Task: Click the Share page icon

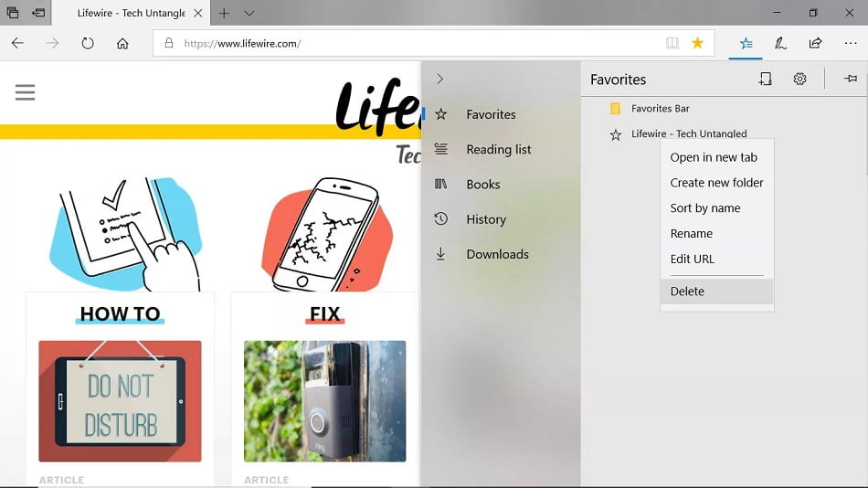Action: pyautogui.click(x=815, y=43)
